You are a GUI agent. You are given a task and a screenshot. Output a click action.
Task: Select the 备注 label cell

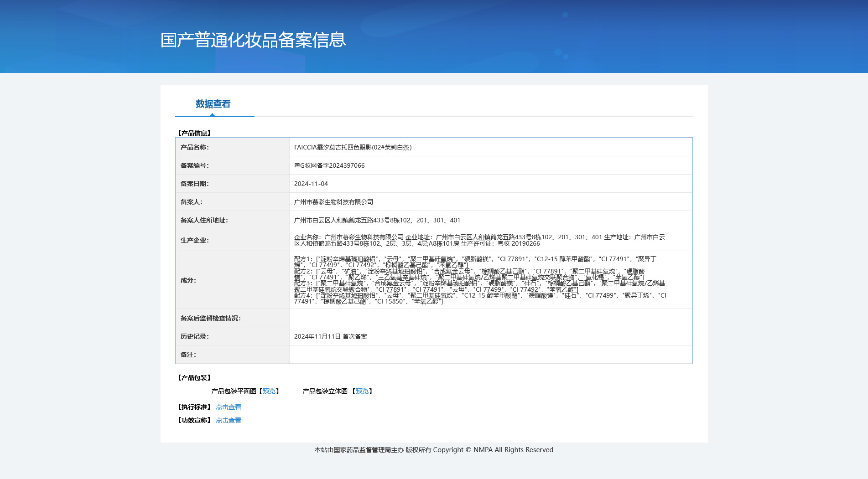click(233, 355)
